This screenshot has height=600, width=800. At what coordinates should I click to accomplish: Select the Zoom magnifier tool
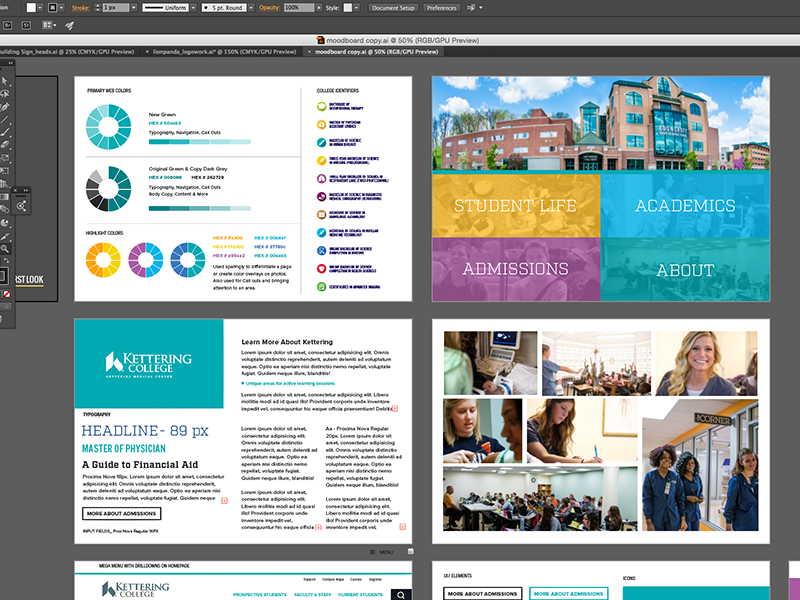coord(5,248)
